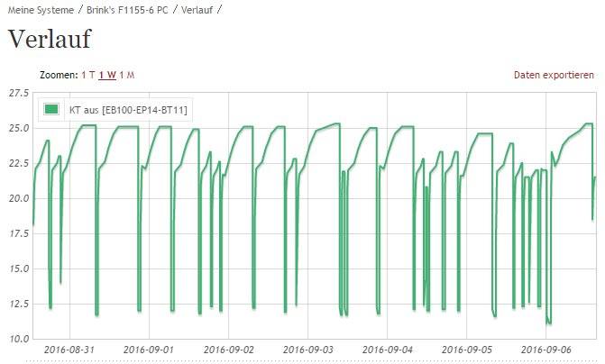Zoom chart to 1 W range
The height and width of the screenshot is (364, 605).
tap(107, 75)
